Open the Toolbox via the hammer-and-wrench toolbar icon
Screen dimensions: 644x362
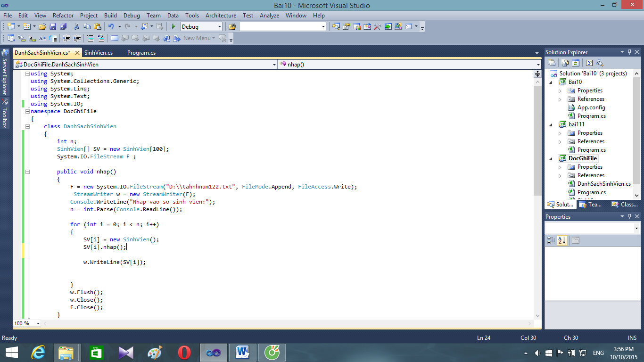[x=377, y=27]
